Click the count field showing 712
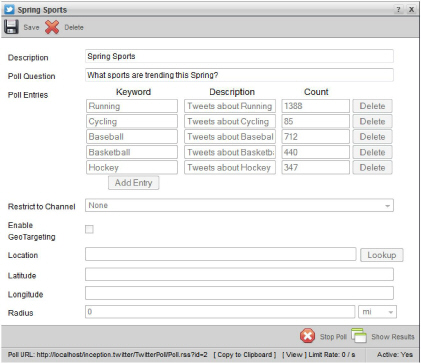The image size is (421, 363). coord(316,137)
